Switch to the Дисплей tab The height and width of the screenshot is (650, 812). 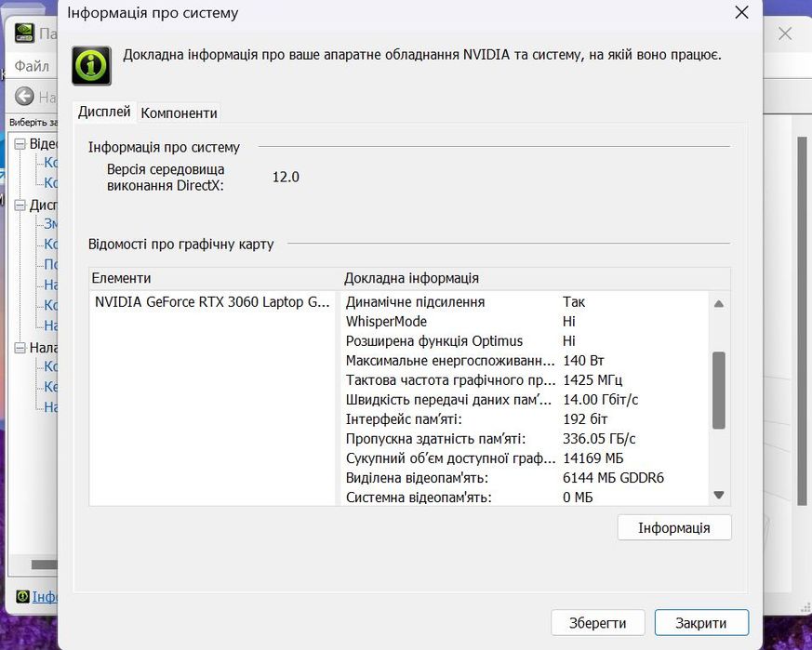coord(104,112)
